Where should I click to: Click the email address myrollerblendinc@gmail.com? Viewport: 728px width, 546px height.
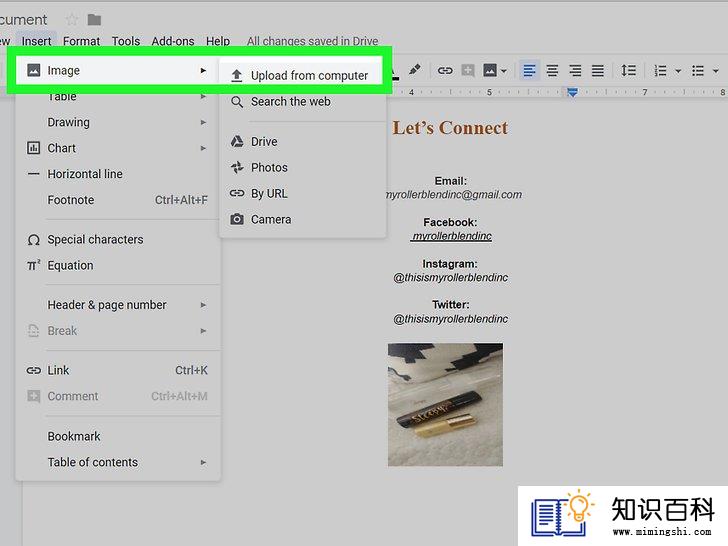tap(454, 195)
